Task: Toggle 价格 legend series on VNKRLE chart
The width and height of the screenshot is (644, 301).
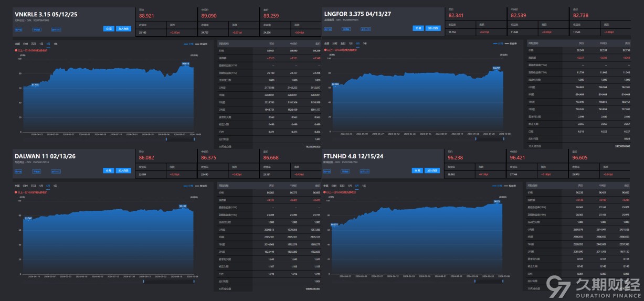Action: (190, 44)
